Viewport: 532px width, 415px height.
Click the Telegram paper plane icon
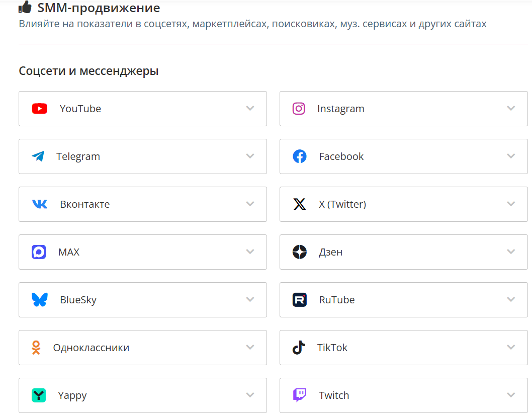pos(38,156)
